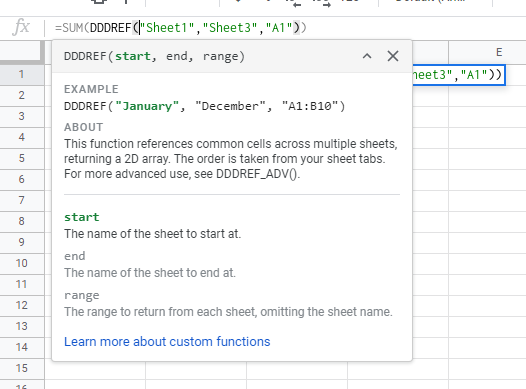This screenshot has height=389, width=526.
Task: Place cursor on "A1" argument in formula bar
Action: 279,27
